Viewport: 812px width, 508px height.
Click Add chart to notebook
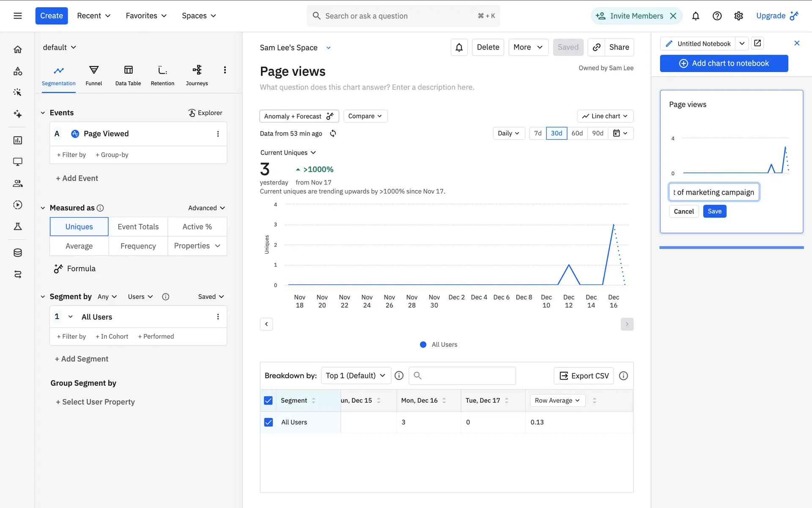pos(724,63)
